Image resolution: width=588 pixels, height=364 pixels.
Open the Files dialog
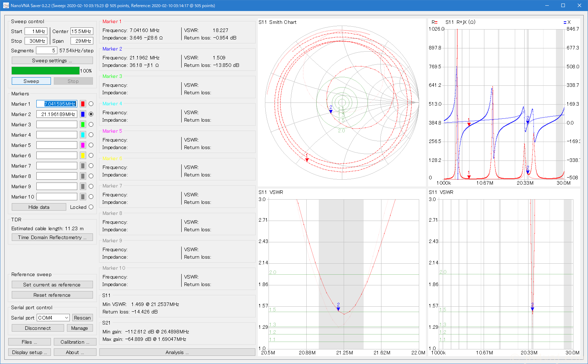coord(30,342)
